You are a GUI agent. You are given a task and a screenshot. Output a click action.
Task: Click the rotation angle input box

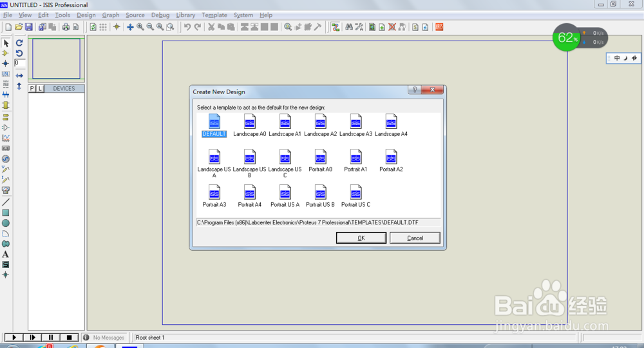click(x=20, y=63)
